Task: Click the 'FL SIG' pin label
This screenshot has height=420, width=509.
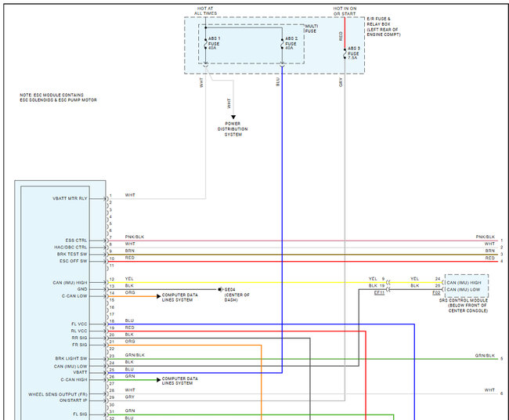Action: (x=80, y=415)
